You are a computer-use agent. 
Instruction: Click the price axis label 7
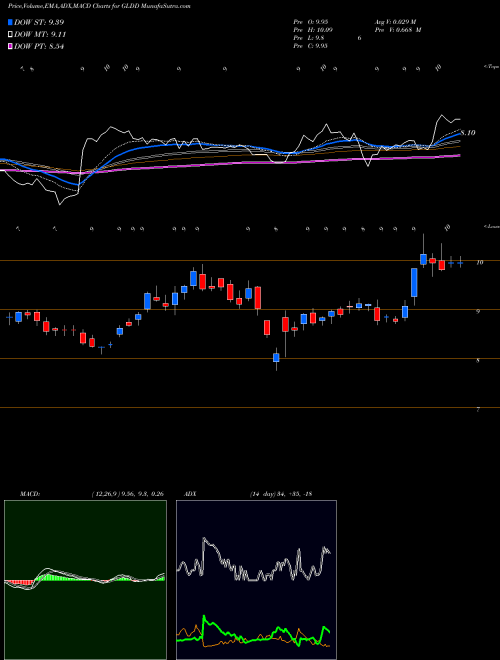coord(478,409)
